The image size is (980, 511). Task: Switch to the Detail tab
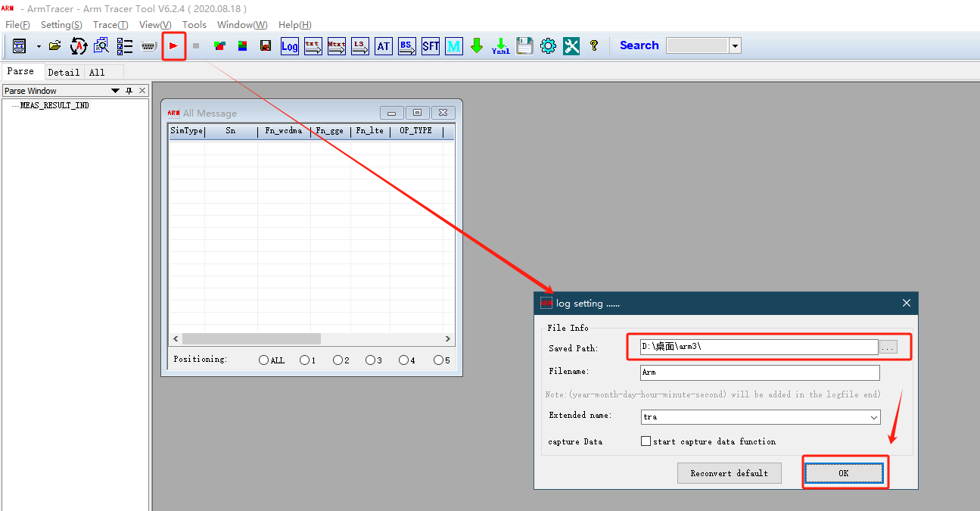coord(64,72)
